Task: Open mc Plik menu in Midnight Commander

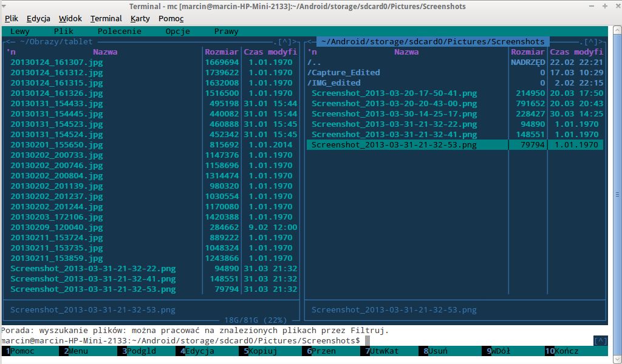Action: [63, 32]
